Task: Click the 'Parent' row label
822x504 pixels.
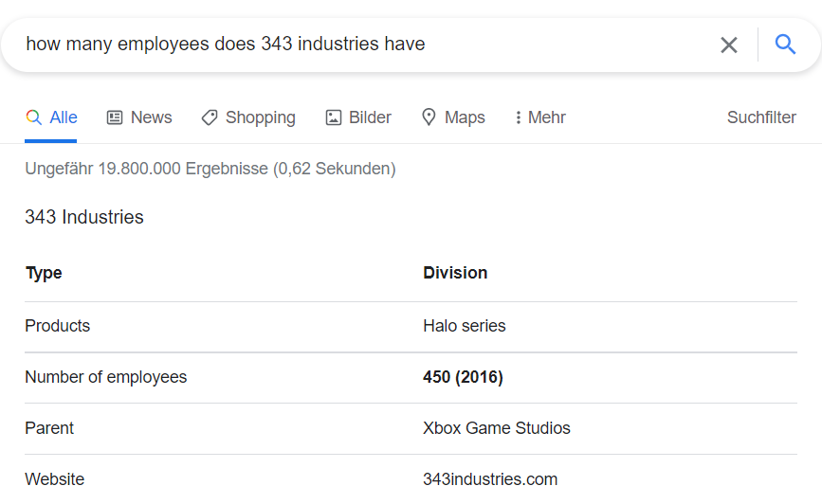Action: (49, 428)
